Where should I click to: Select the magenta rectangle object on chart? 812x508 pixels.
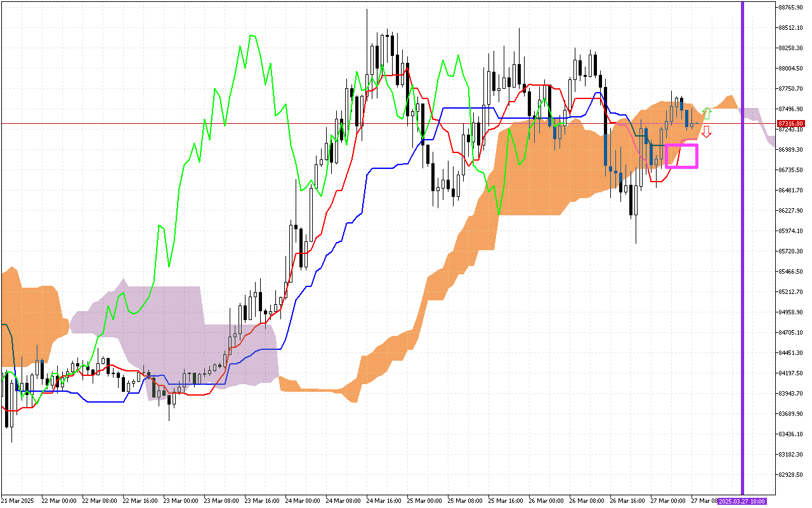tap(682, 156)
